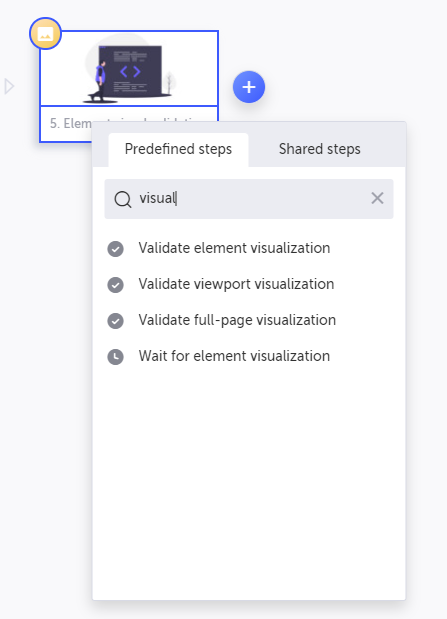Pick Validate full-page visualization from the list
Image resolution: width=447 pixels, height=619 pixels.
(237, 320)
